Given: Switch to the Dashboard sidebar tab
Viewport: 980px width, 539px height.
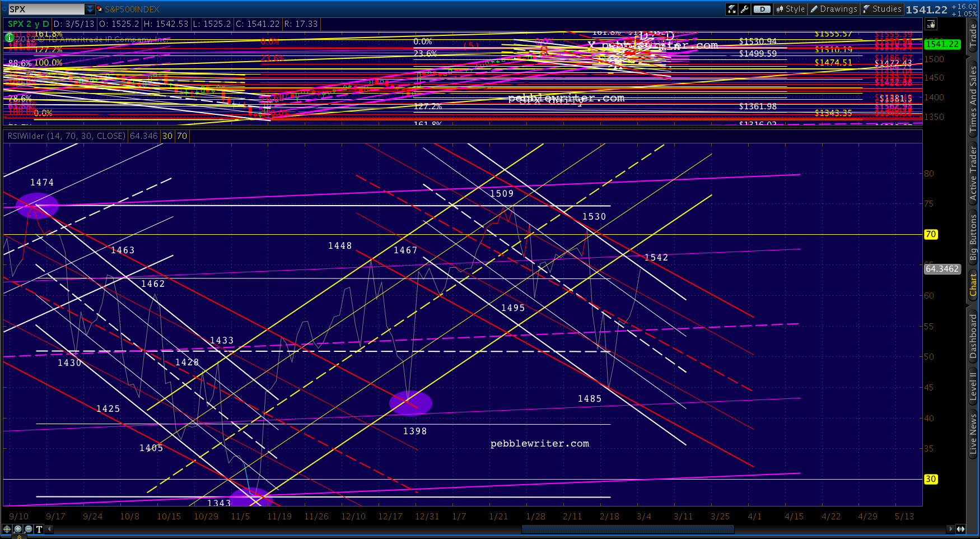Looking at the screenshot, I should (973, 336).
